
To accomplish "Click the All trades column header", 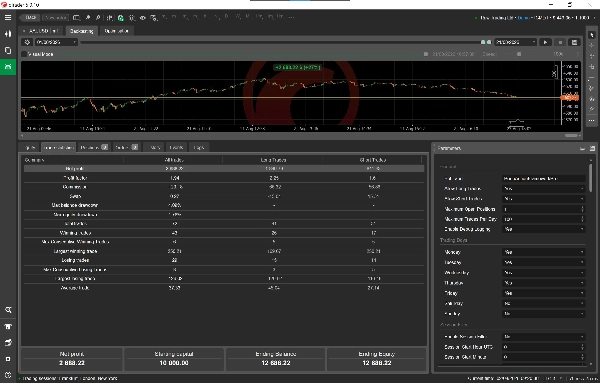I will (173, 160).
